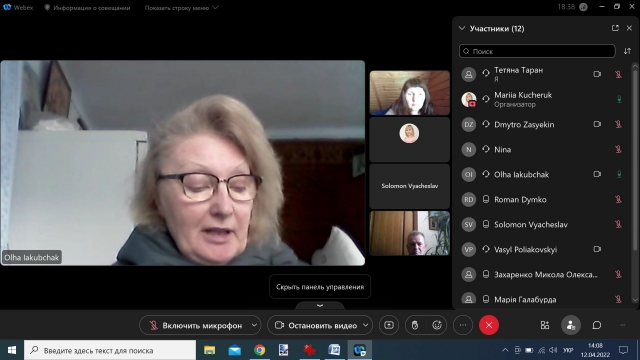Screen dimensions: 640x360
Task: Open reactions emoji icon
Action: click(437, 325)
